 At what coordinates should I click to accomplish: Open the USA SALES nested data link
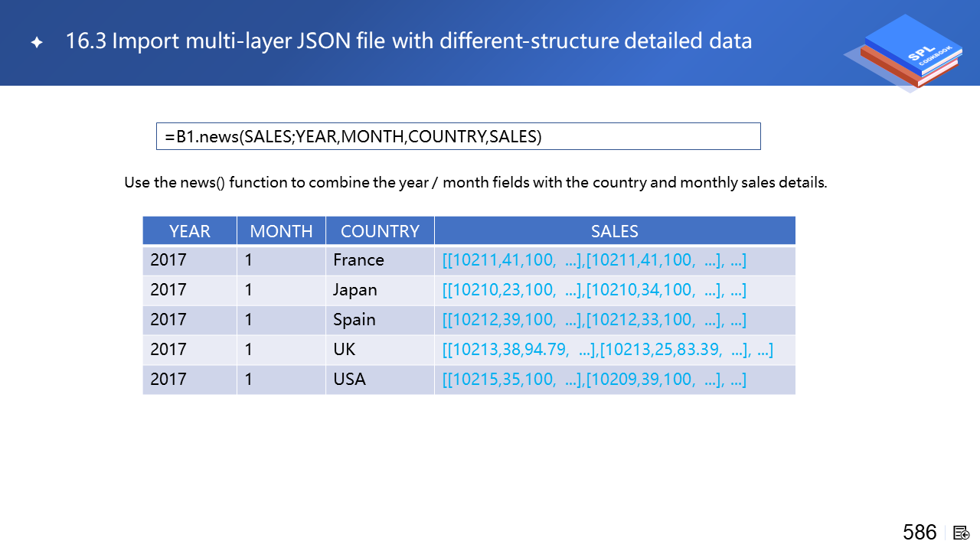point(594,380)
